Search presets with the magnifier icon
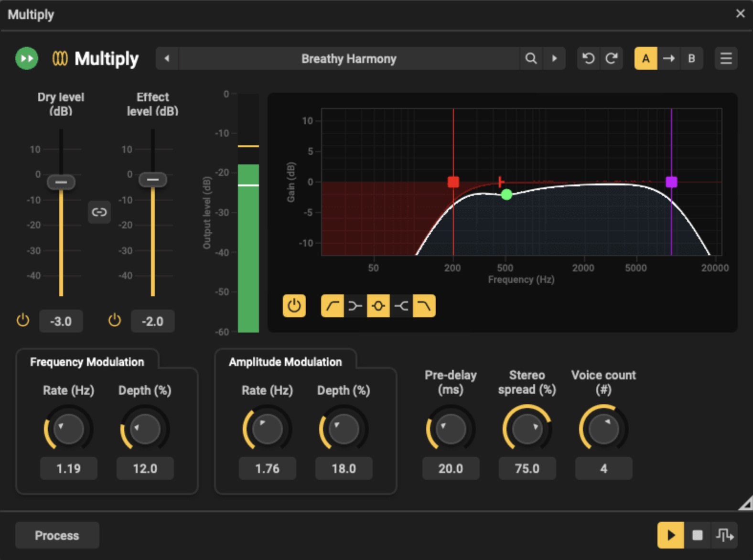This screenshot has width=753, height=560. pyautogui.click(x=531, y=59)
